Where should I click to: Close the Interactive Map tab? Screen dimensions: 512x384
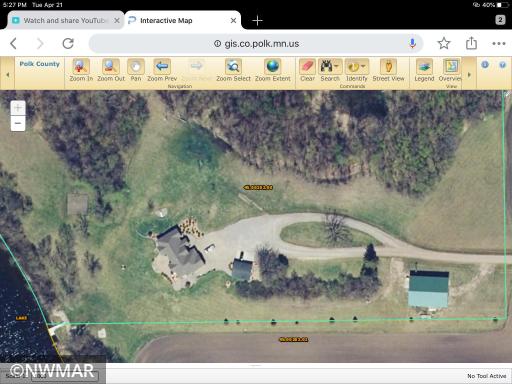233,21
